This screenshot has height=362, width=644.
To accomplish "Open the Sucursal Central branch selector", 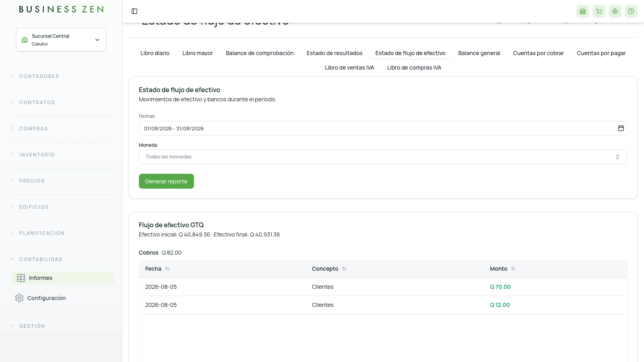I will click(x=61, y=39).
